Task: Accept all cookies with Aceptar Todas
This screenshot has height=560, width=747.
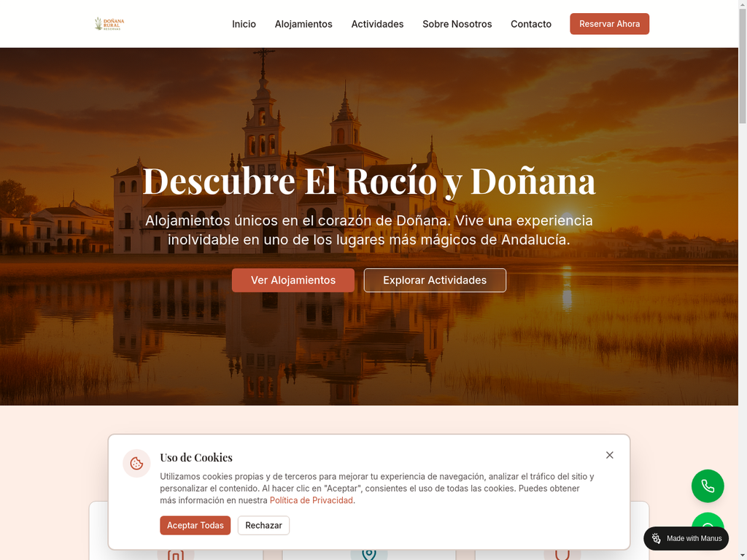Action: pos(195,526)
